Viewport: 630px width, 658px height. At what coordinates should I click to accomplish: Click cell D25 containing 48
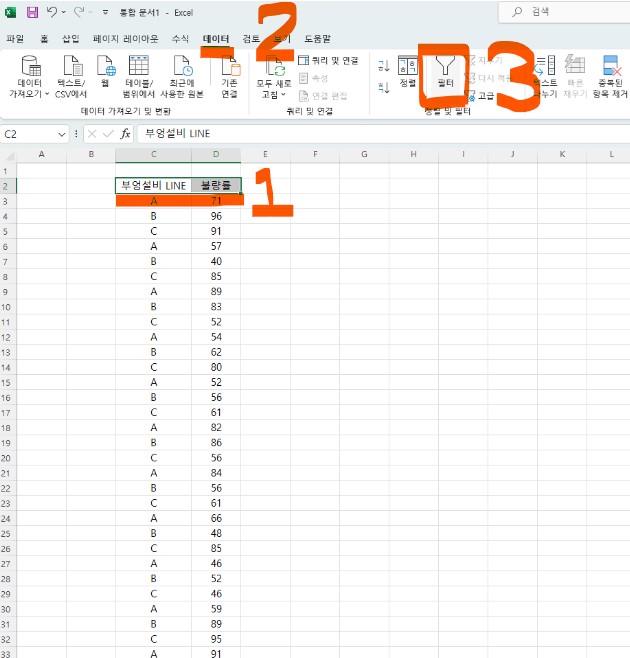[x=216, y=533]
